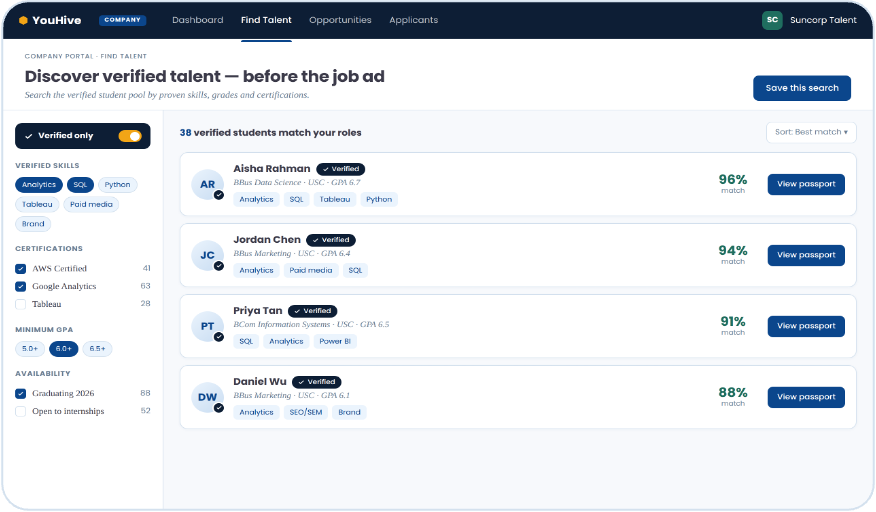Click the 94% match score
This screenshot has height=512, width=876.
click(732, 251)
